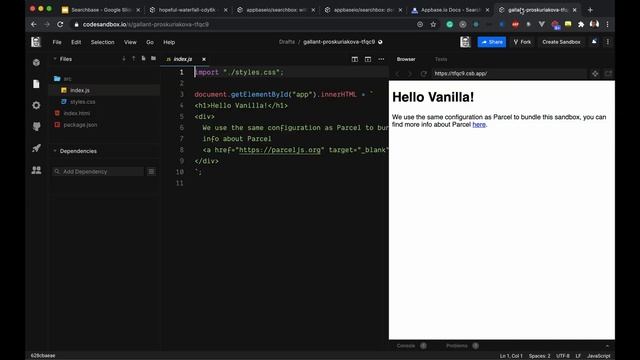Image resolution: width=640 pixels, height=360 pixels.
Task: Open the File menu
Action: pyautogui.click(x=57, y=42)
